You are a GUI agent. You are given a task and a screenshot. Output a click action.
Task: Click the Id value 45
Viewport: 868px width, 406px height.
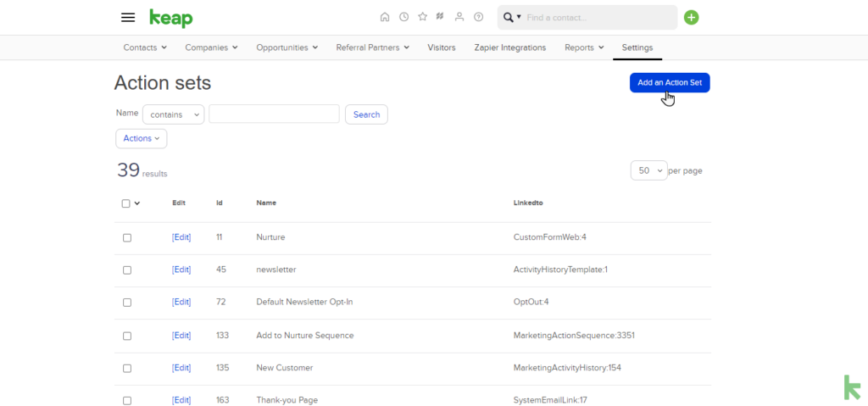(x=220, y=270)
